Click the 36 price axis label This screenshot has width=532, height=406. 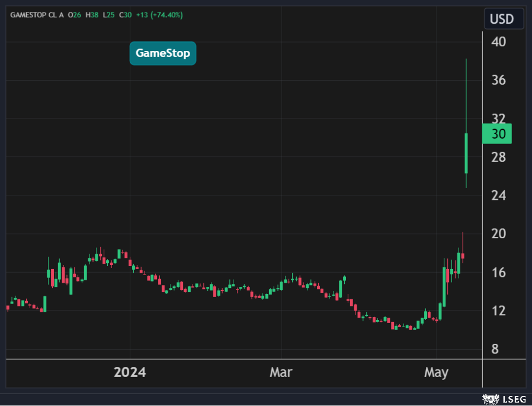498,80
